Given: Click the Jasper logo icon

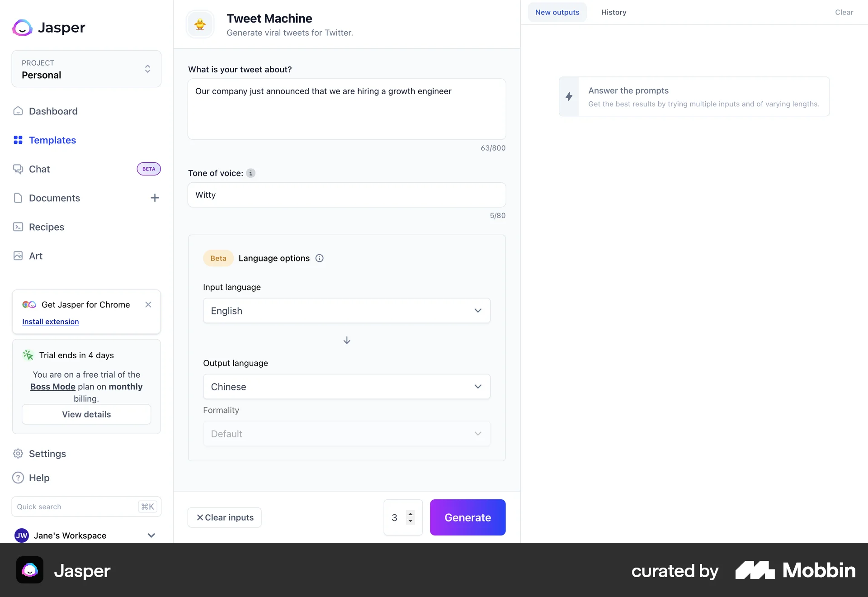Looking at the screenshot, I should click(x=22, y=28).
